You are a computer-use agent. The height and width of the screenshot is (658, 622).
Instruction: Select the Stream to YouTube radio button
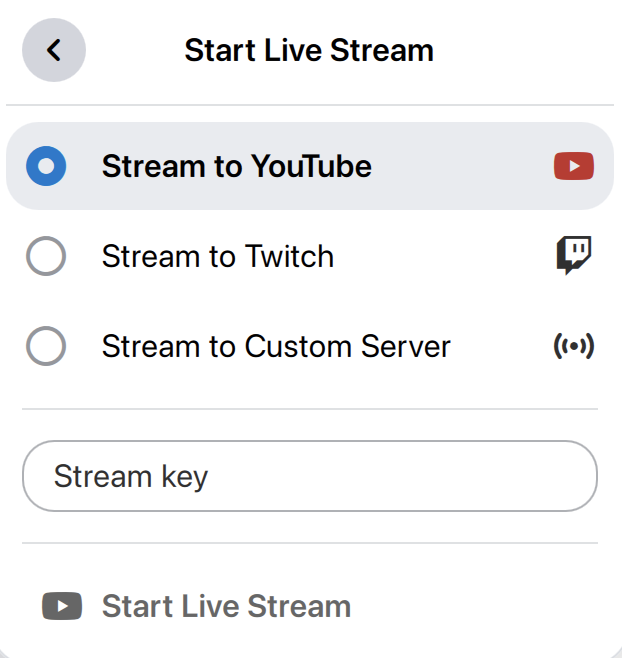[x=46, y=166]
